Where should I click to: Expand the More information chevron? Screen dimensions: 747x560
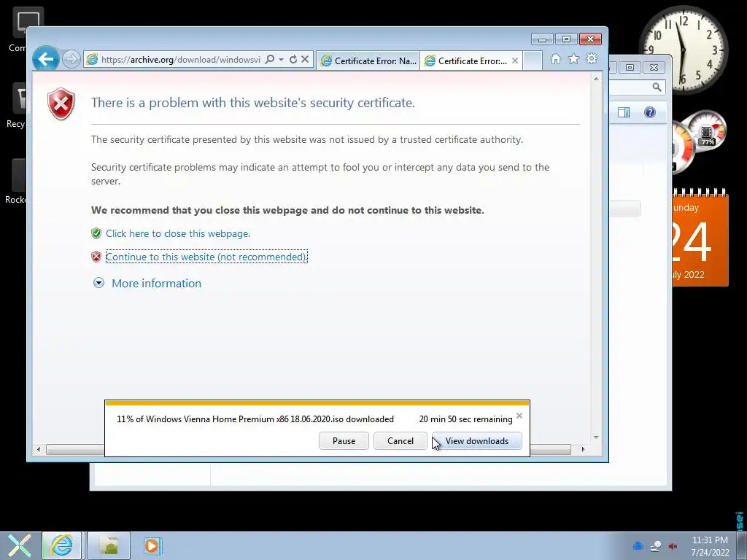click(98, 284)
